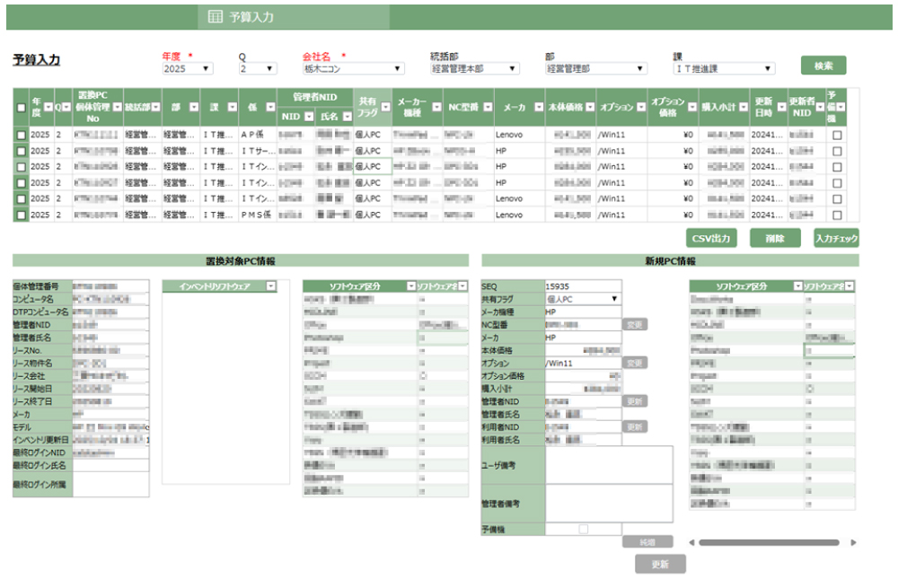Select the row checkbox of the ＰＭＳ係 row
Image resolution: width=898 pixels, height=588 pixels.
point(19,215)
